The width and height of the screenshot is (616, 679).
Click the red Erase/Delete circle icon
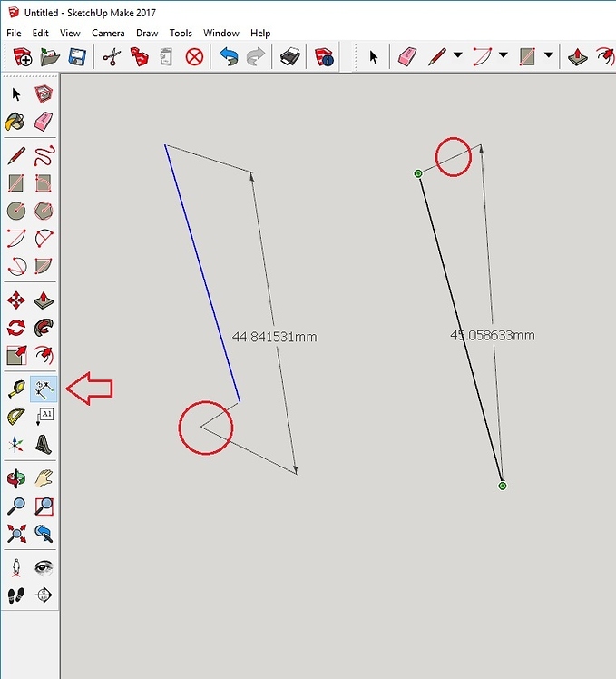tap(194, 56)
